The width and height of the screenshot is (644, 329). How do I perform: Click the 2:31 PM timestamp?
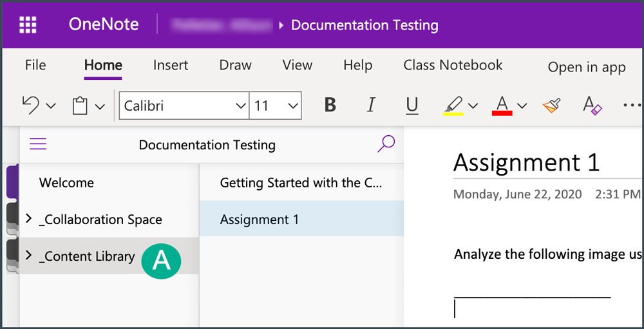pos(618,194)
